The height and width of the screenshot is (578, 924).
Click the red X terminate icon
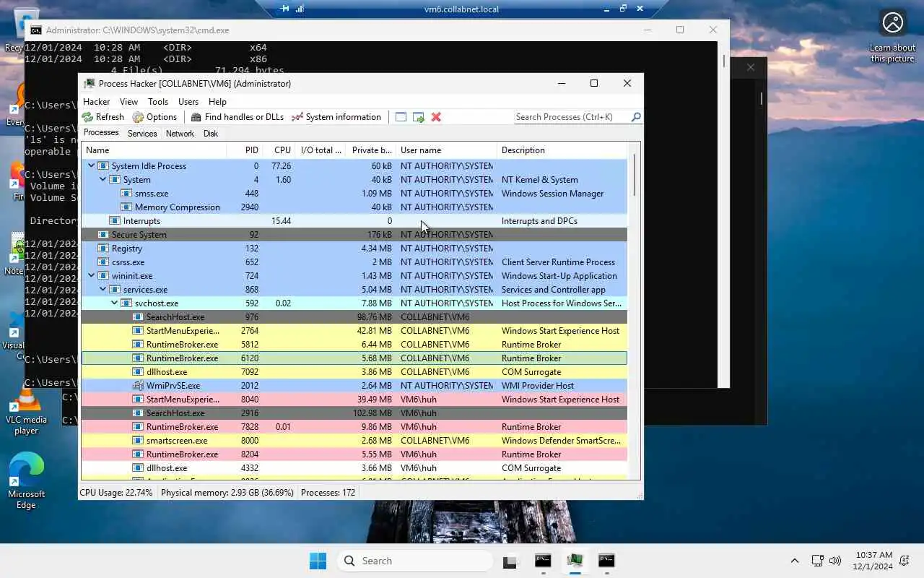click(436, 117)
